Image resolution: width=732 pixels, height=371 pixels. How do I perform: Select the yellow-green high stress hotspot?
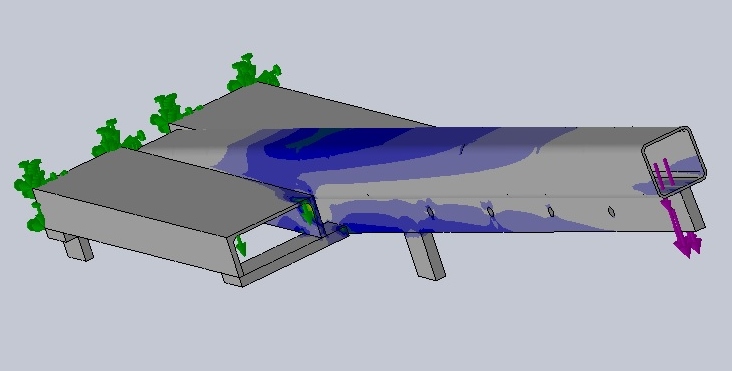[x=307, y=210]
